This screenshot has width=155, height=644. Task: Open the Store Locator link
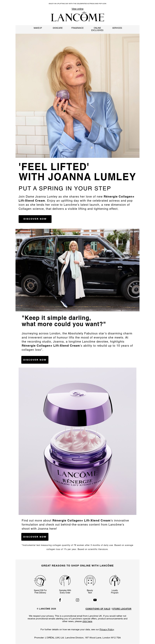point(122,609)
